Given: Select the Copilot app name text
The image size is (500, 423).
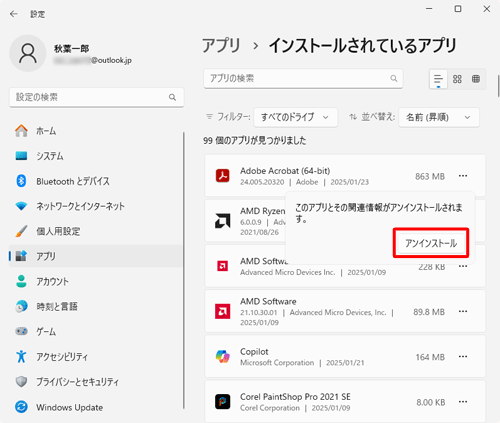Looking at the screenshot, I should click(x=254, y=352).
